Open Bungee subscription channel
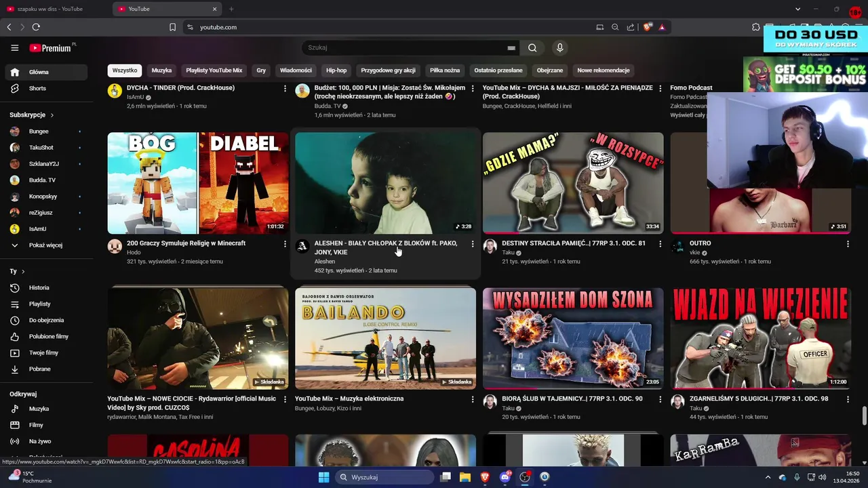 click(x=46, y=131)
